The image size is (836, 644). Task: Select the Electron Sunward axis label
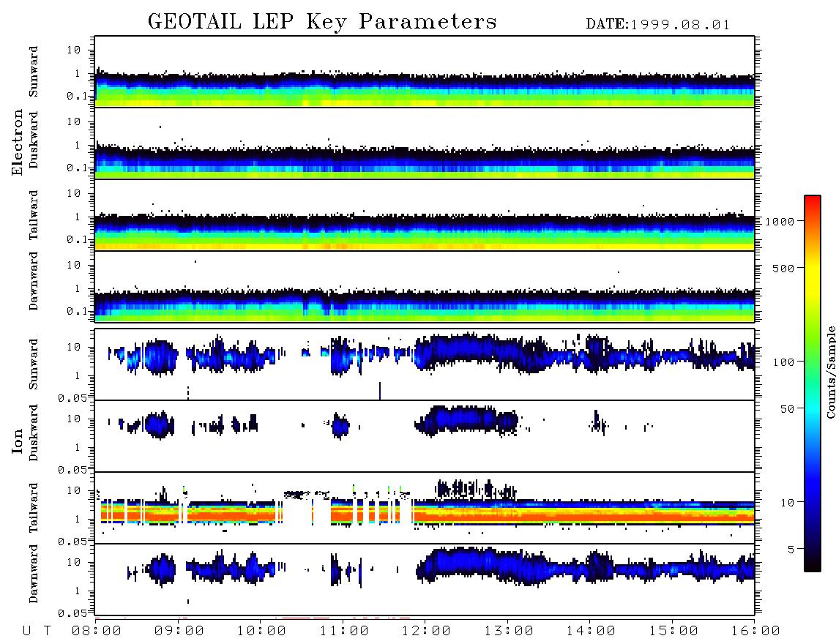pyautogui.click(x=34, y=72)
